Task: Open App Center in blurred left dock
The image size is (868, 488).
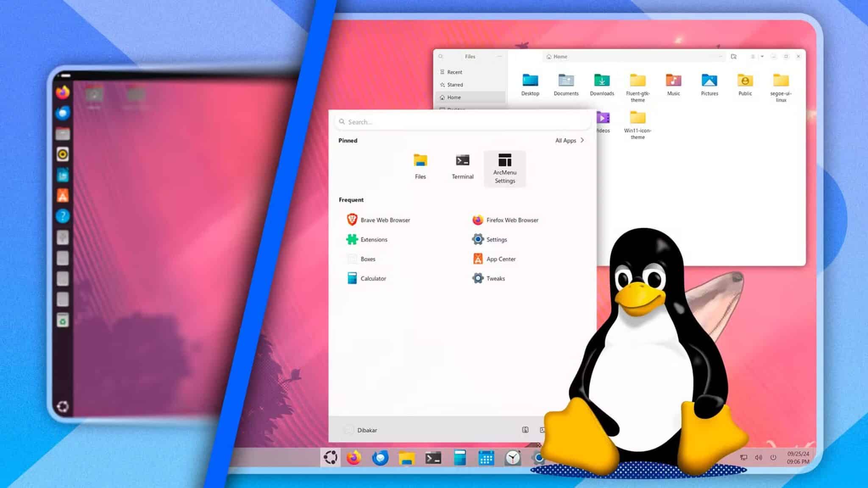Action: click(63, 195)
